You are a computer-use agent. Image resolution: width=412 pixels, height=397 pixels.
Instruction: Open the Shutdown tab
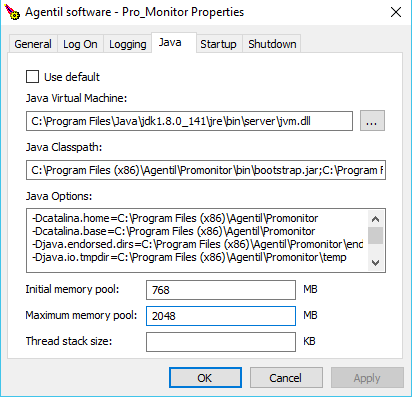coord(272,44)
